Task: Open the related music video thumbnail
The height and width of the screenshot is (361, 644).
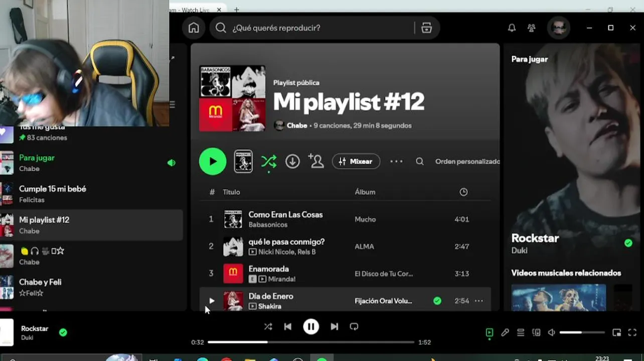Action: [559, 298]
